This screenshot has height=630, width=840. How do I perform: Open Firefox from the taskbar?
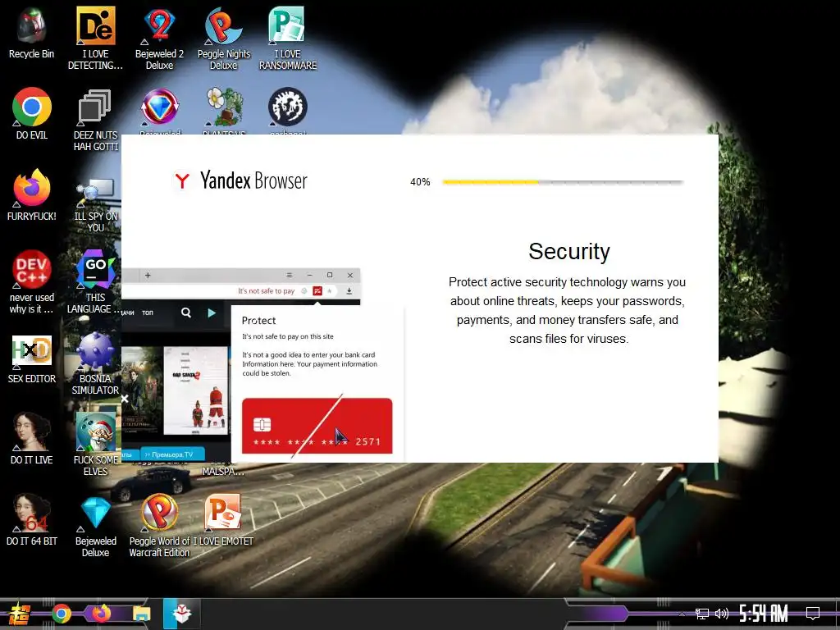(x=101, y=614)
